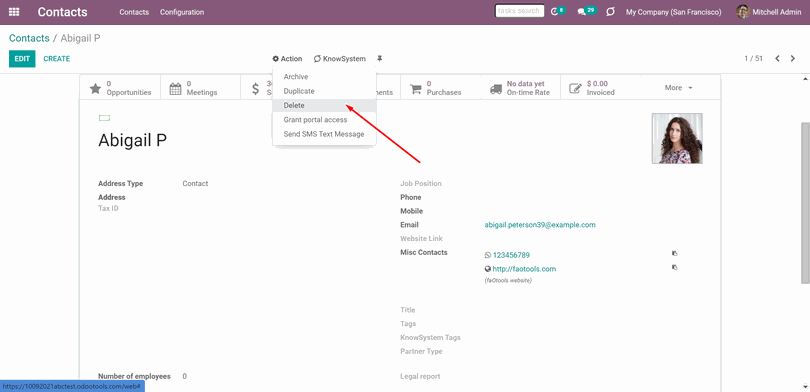Expand the More stat buttons dropdown
810x392 pixels.
point(678,88)
